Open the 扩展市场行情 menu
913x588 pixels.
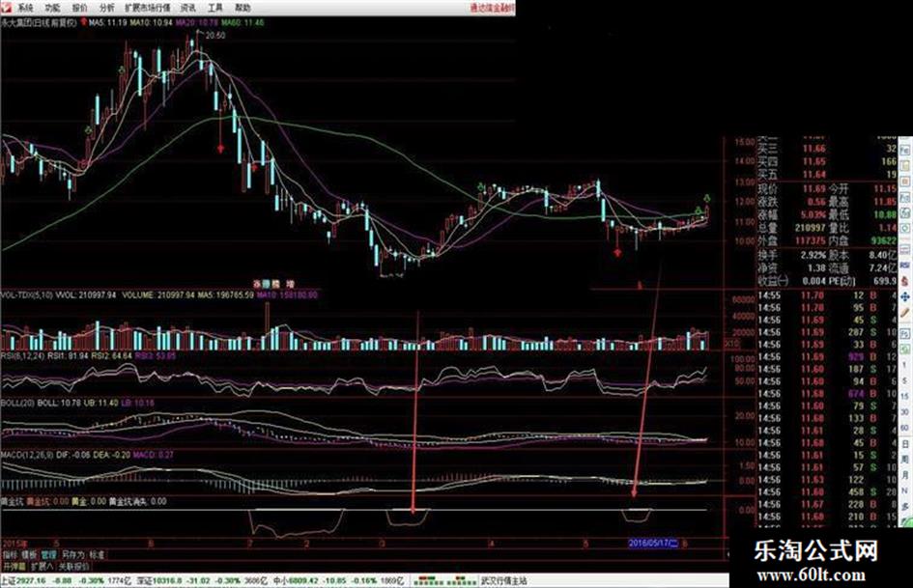[147, 8]
